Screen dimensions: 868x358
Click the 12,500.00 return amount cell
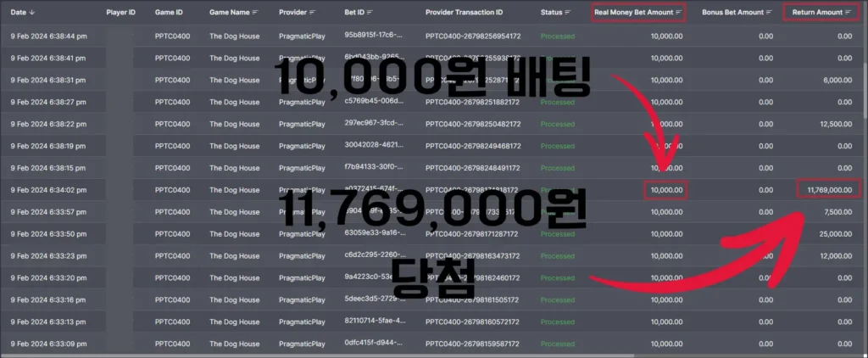tap(836, 124)
